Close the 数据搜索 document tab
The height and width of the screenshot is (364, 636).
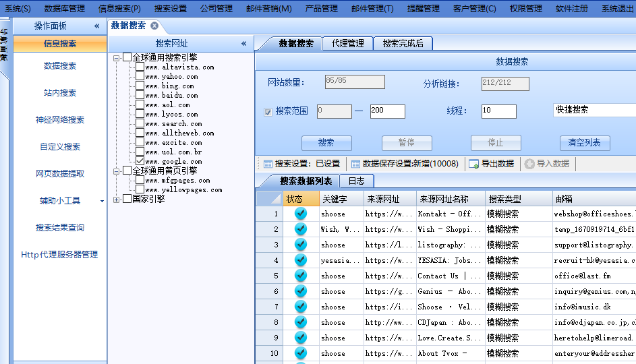pyautogui.click(x=154, y=26)
